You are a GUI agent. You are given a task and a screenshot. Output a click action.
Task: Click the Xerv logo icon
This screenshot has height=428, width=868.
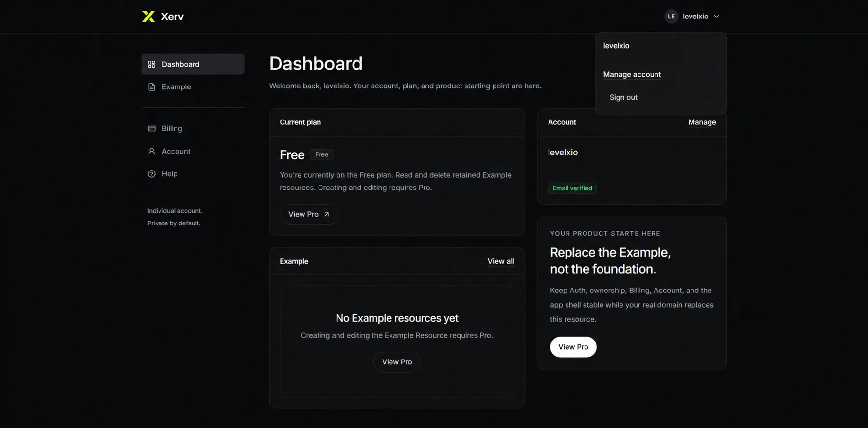[x=148, y=17]
